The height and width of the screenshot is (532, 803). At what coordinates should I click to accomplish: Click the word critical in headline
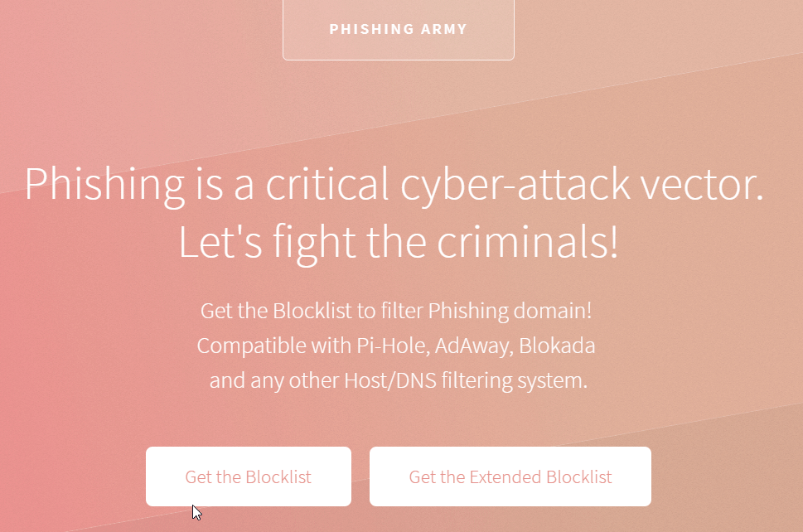tap(327, 183)
